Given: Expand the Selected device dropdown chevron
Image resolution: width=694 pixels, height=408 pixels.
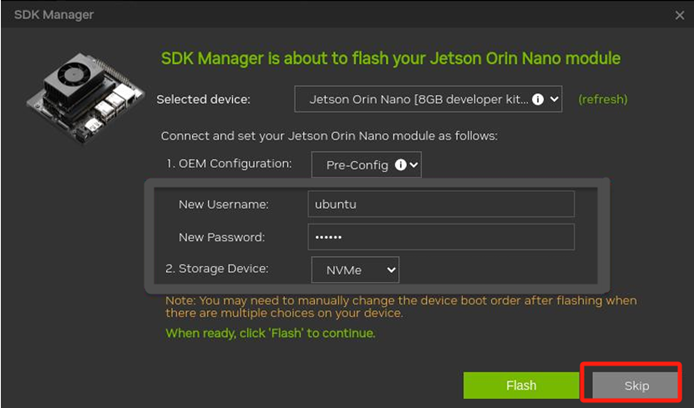Looking at the screenshot, I should pyautogui.click(x=554, y=99).
